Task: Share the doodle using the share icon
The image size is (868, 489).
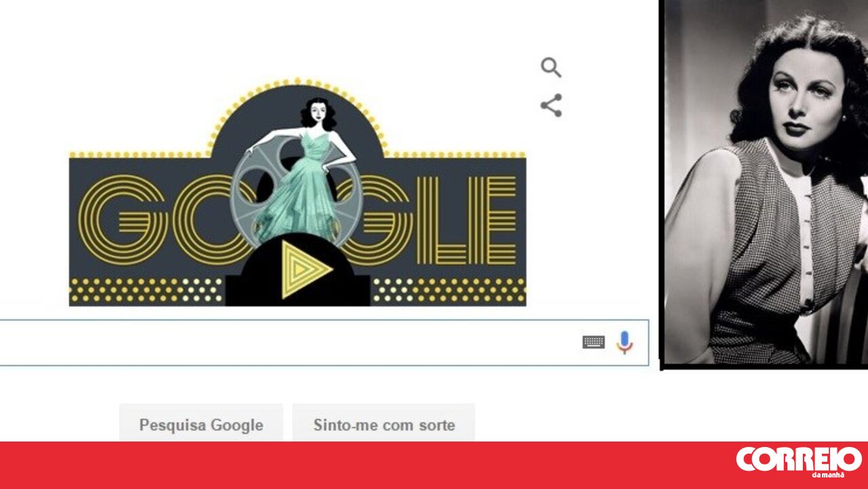Action: click(551, 105)
